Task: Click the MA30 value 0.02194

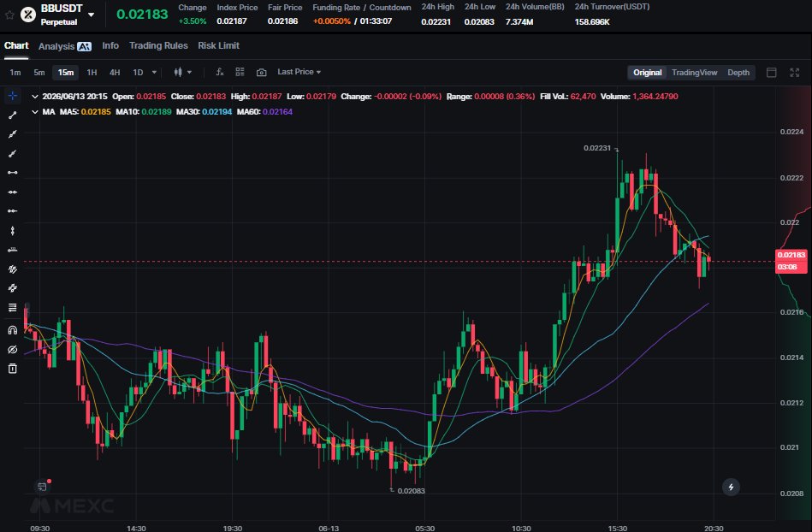Action: (217, 112)
